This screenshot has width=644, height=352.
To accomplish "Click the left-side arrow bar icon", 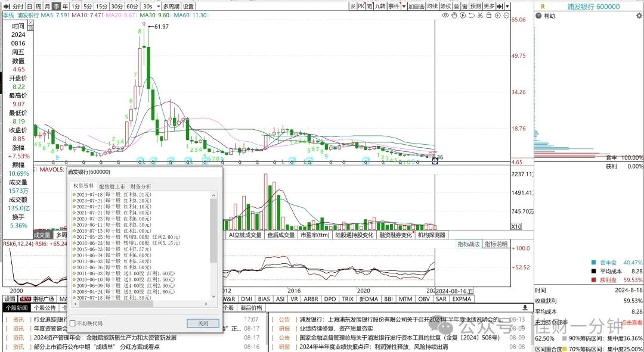I will tap(6, 7).
